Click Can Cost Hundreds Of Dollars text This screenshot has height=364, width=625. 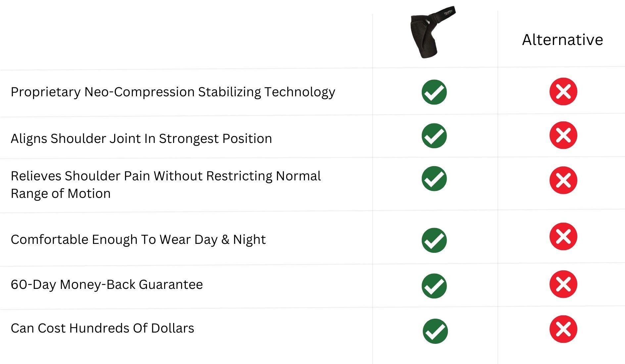pos(102,328)
